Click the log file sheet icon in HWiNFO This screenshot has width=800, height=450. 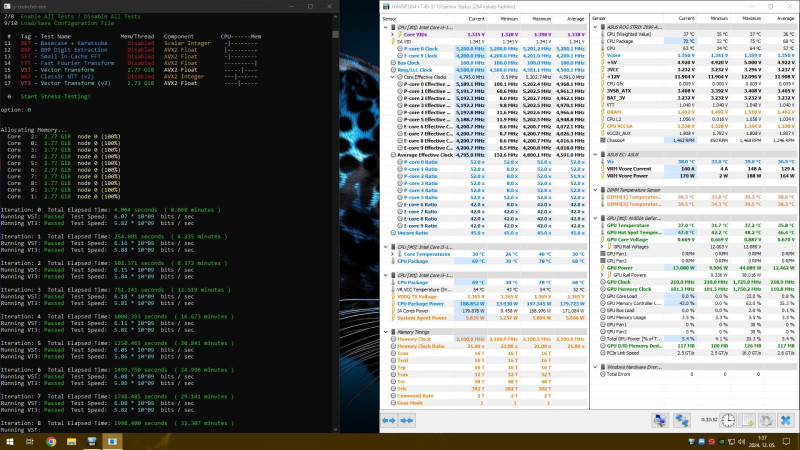[747, 420]
